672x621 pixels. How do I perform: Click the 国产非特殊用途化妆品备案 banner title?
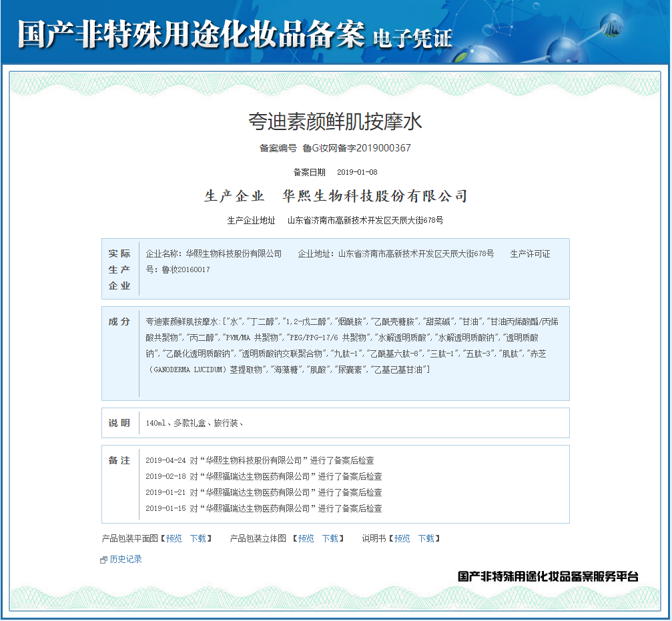click(x=191, y=33)
